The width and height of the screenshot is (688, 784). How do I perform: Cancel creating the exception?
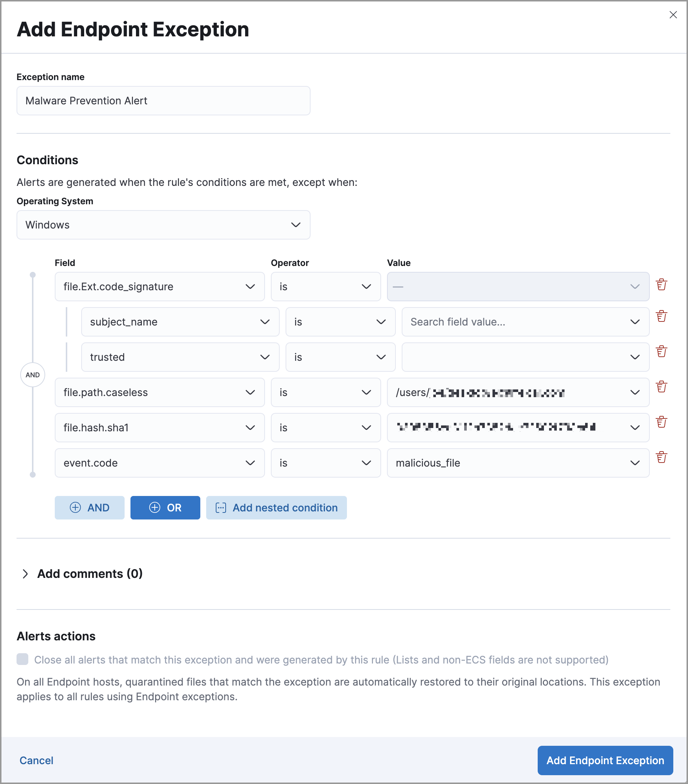point(36,760)
